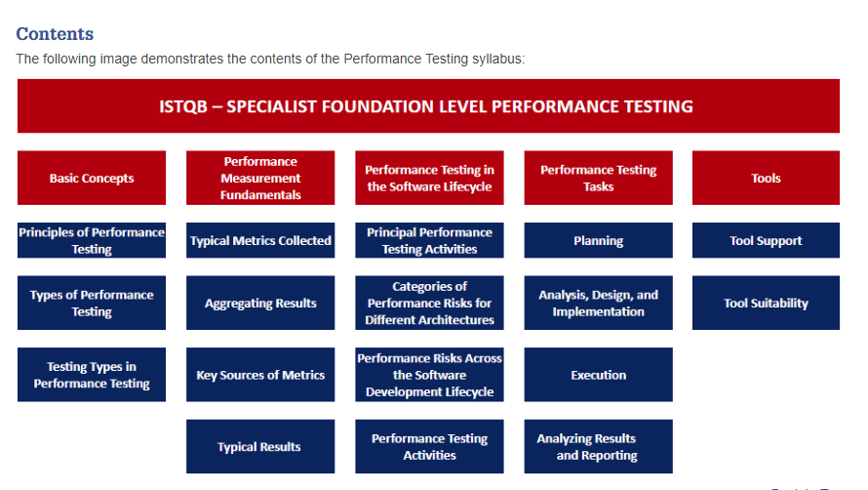This screenshot has width=868, height=490.
Task: Select Performance Measurement Fundamentals box
Action: click(x=260, y=178)
